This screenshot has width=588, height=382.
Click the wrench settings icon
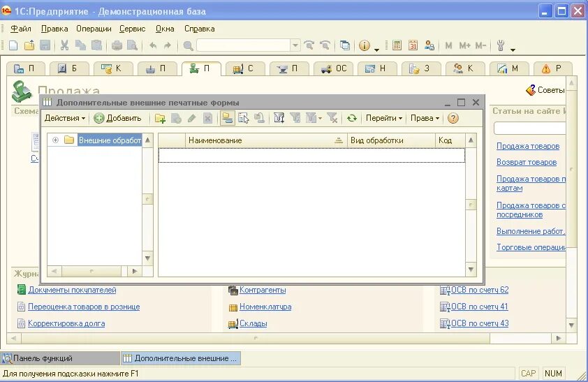[x=501, y=45]
